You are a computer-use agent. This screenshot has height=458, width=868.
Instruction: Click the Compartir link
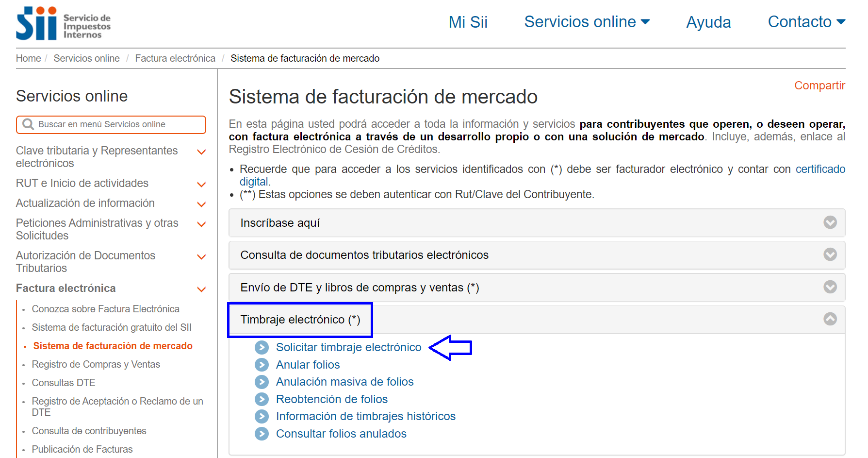coord(819,85)
